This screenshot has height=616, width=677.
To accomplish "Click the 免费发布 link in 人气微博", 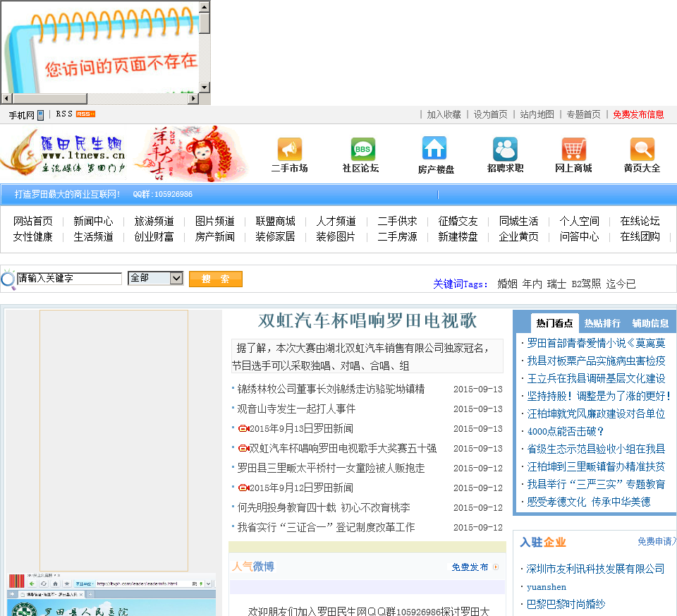I will (x=470, y=567).
